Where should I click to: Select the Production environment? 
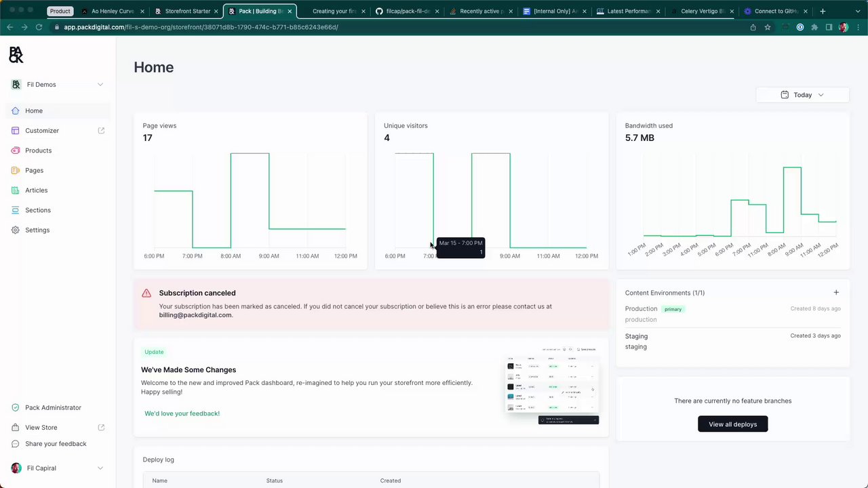click(x=732, y=314)
